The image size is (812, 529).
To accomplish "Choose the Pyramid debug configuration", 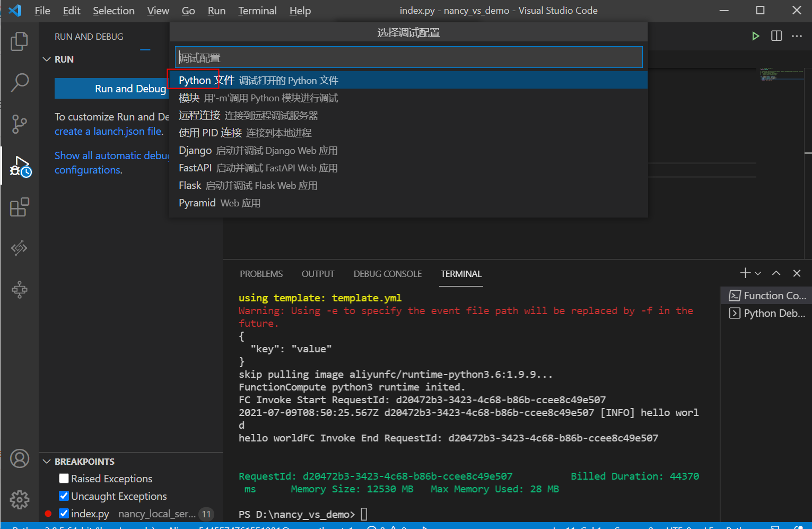I will click(x=408, y=203).
